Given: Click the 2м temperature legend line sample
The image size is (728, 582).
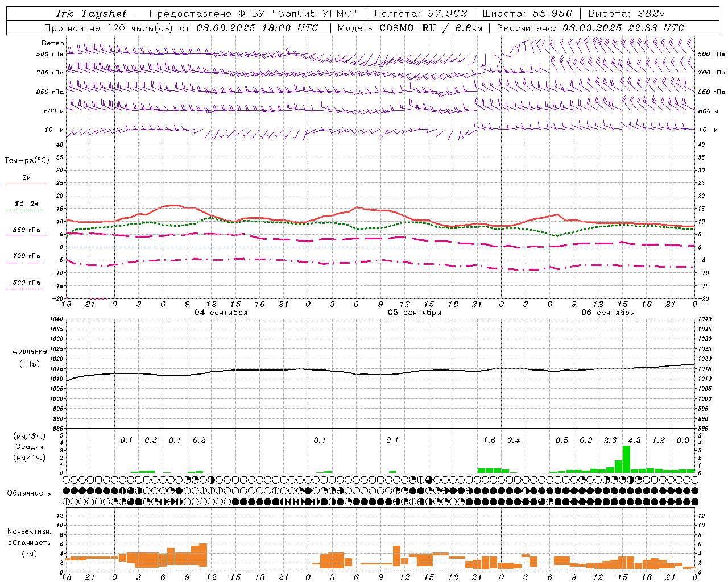Looking at the screenshot, I should click(x=26, y=184).
